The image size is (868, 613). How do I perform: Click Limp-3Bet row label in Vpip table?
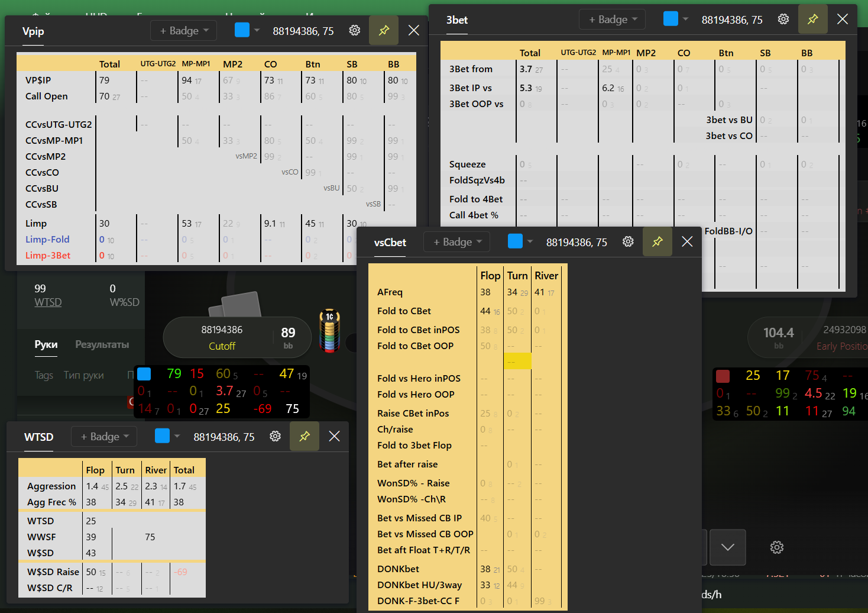(48, 255)
